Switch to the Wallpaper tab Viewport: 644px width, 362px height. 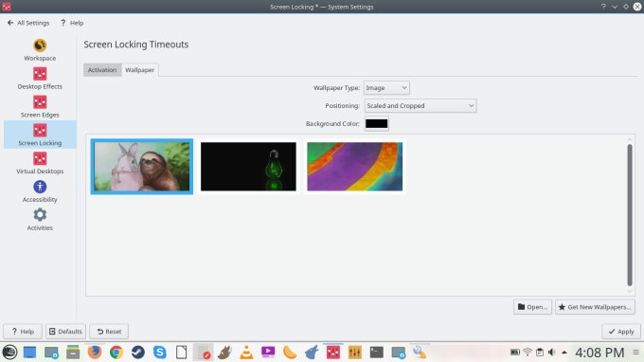pyautogui.click(x=139, y=70)
